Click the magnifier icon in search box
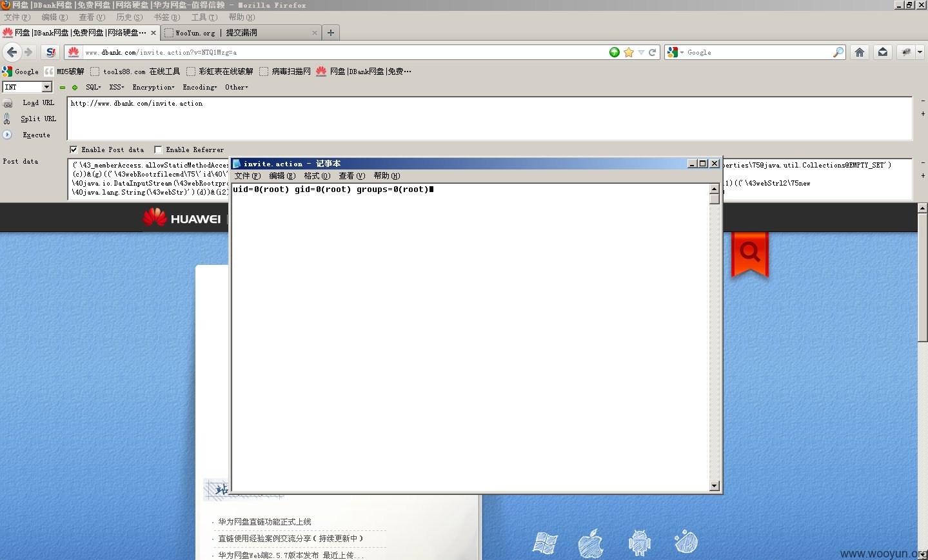 point(838,52)
